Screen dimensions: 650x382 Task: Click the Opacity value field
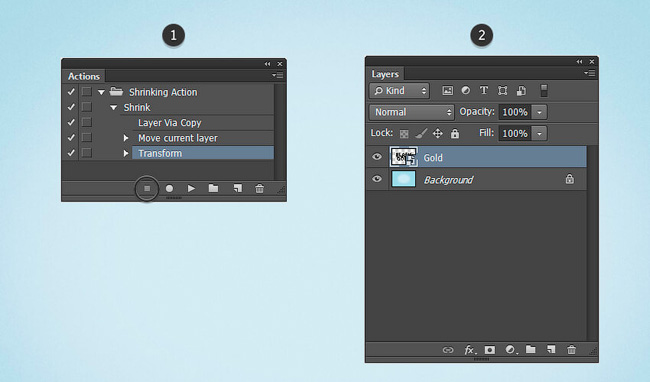[514, 112]
